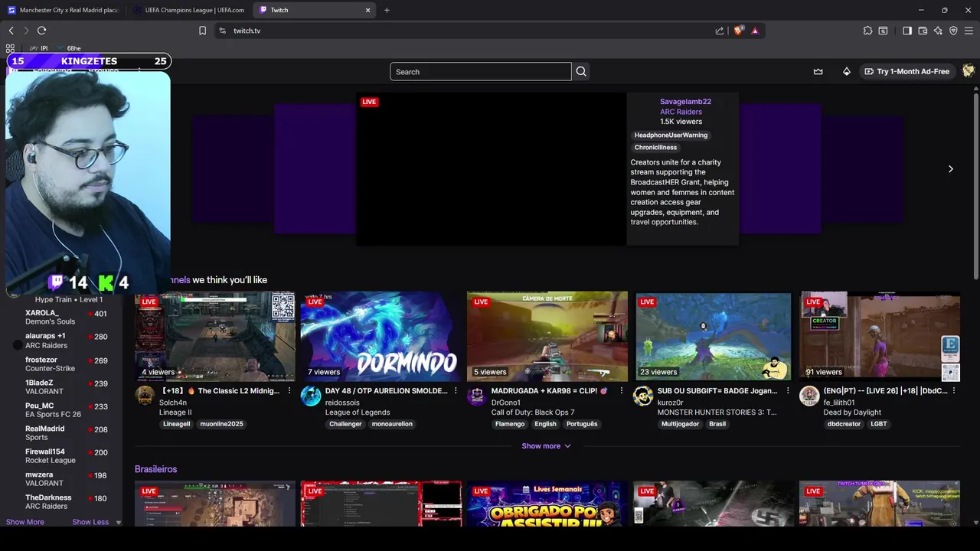
Task: Select the Flamengo tag under DrGono1
Action: coord(510,423)
